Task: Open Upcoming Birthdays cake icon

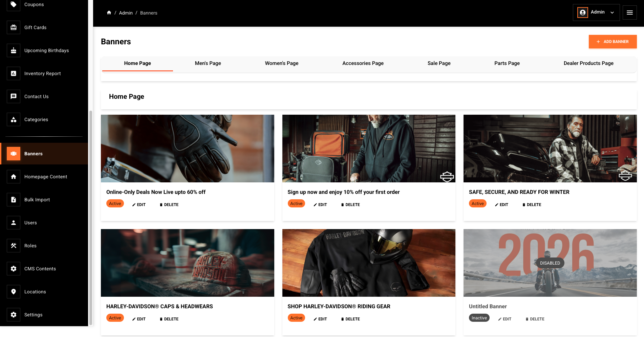Action: click(x=14, y=50)
